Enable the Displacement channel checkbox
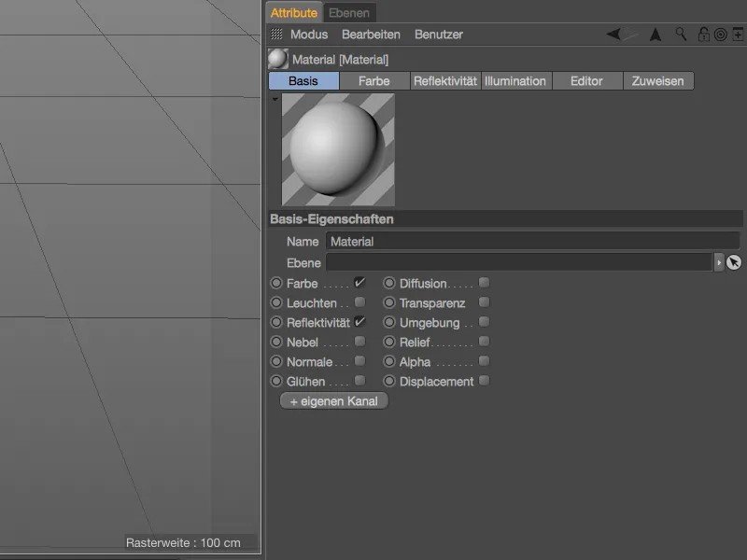Image resolution: width=747 pixels, height=560 pixels. coord(484,381)
